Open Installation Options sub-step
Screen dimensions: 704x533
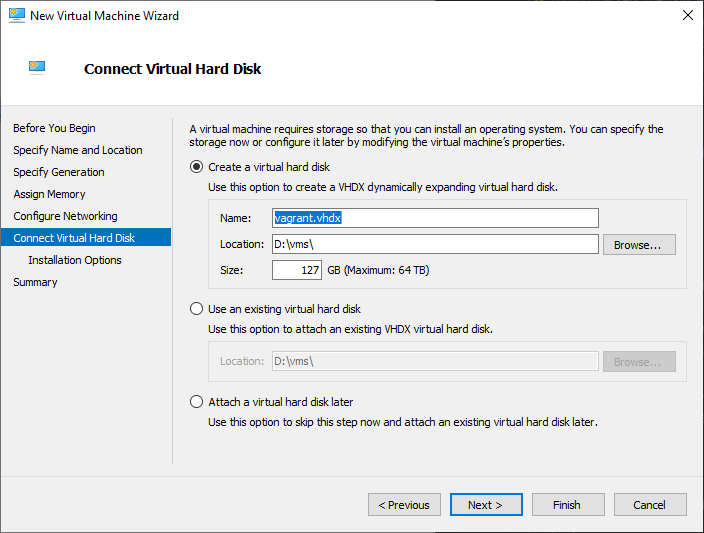click(x=75, y=260)
